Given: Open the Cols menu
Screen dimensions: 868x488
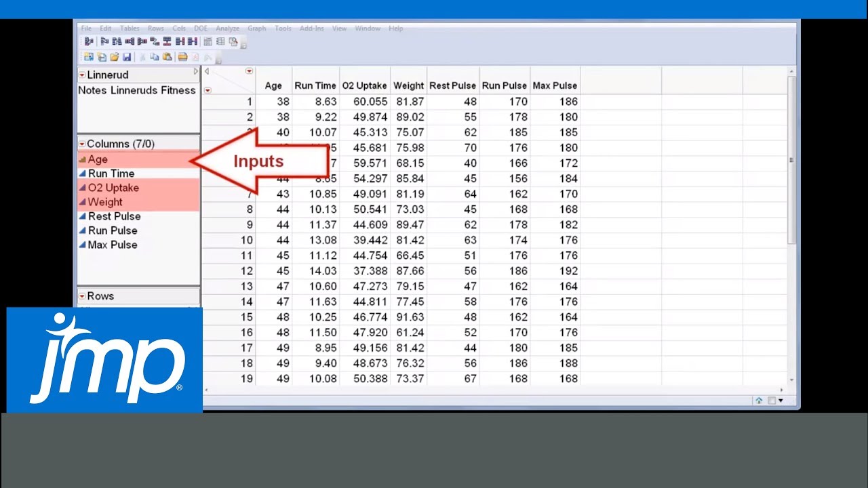Looking at the screenshot, I should (179, 28).
